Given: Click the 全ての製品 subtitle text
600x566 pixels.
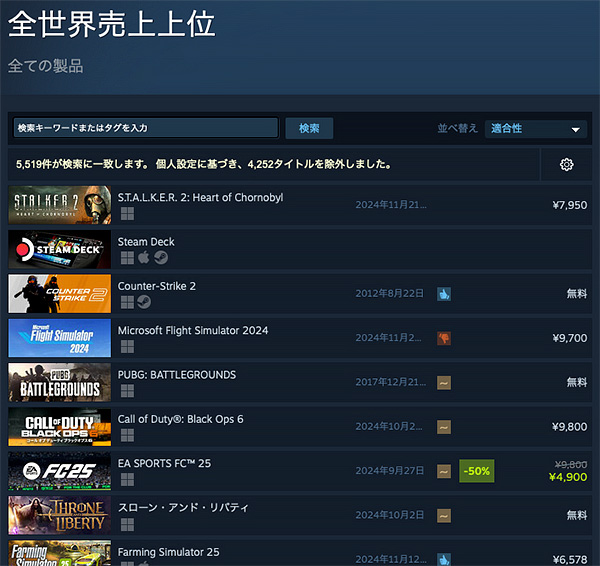Looking at the screenshot, I should 46,66.
